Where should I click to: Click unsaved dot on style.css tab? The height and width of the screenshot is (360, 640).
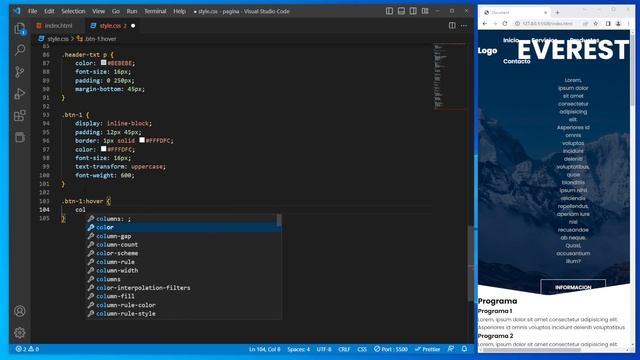(x=133, y=26)
